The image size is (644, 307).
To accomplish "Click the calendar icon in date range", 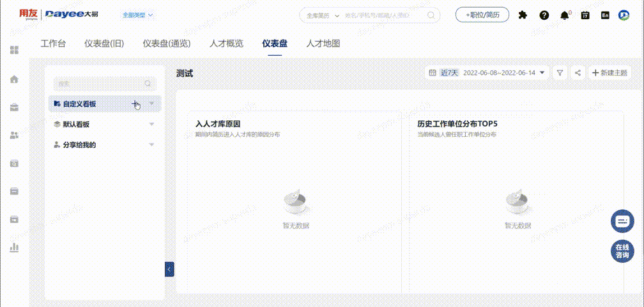I will (433, 73).
